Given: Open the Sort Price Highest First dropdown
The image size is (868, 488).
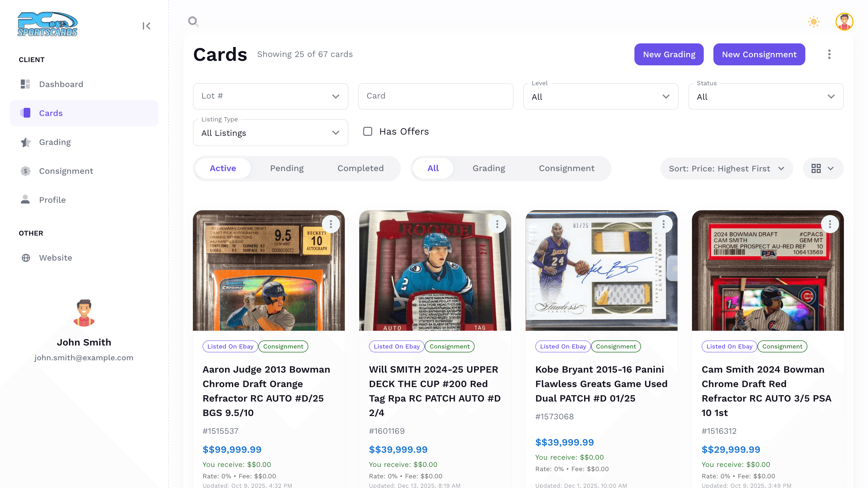Looking at the screenshot, I should click(x=726, y=168).
